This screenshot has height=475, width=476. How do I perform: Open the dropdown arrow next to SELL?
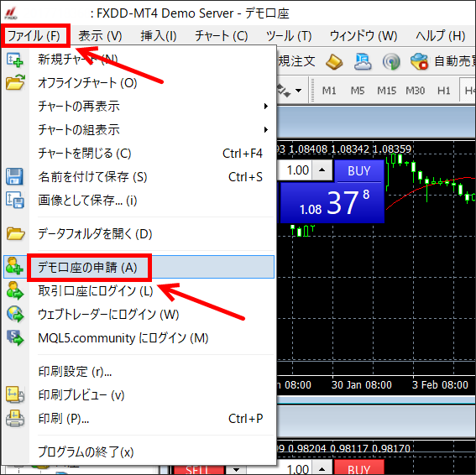point(236,470)
